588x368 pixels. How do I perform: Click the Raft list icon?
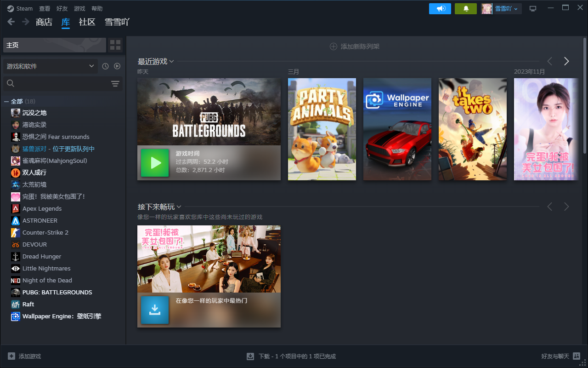[16, 304]
